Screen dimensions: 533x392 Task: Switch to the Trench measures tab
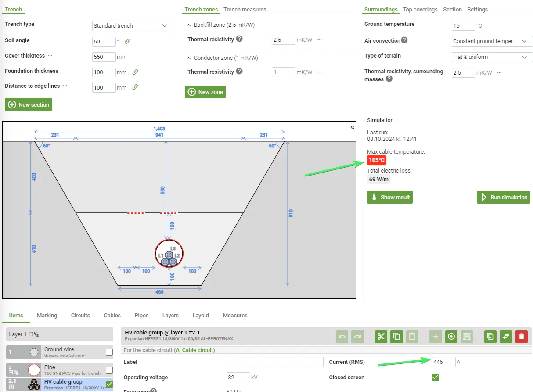245,9
